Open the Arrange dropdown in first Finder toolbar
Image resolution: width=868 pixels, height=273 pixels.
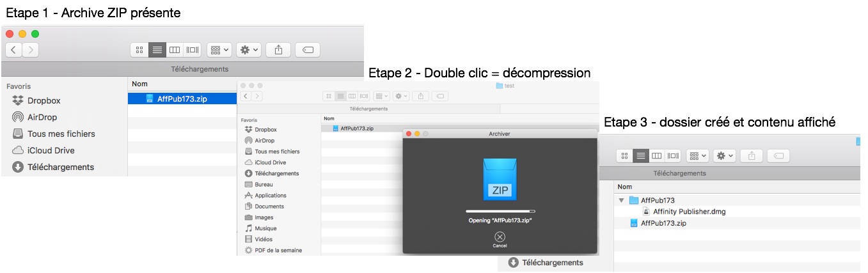[x=219, y=49]
